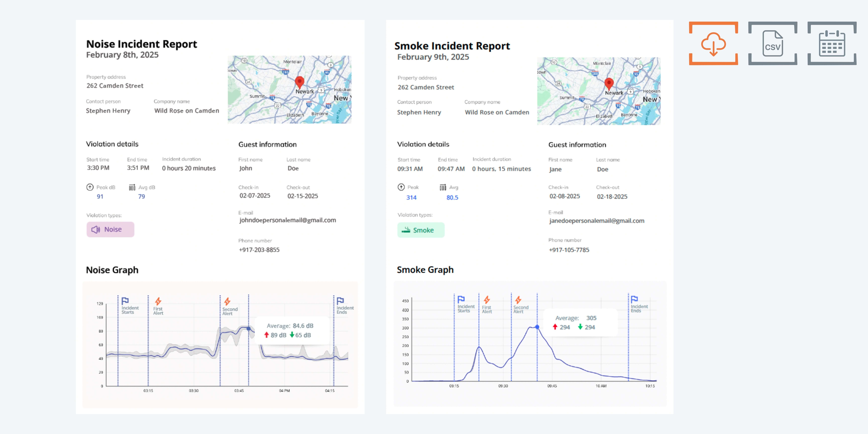Click Second Alert bolt on noise graph
Screen dimensions: 868x434
[227, 301]
